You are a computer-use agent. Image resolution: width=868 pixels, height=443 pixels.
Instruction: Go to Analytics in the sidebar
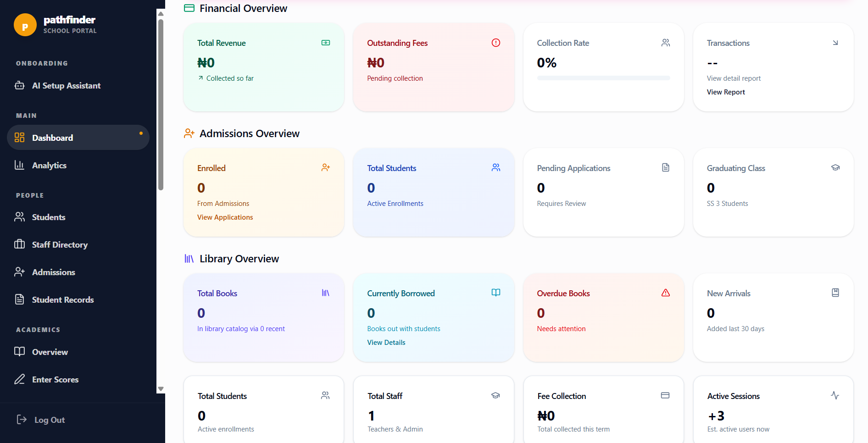tap(49, 166)
